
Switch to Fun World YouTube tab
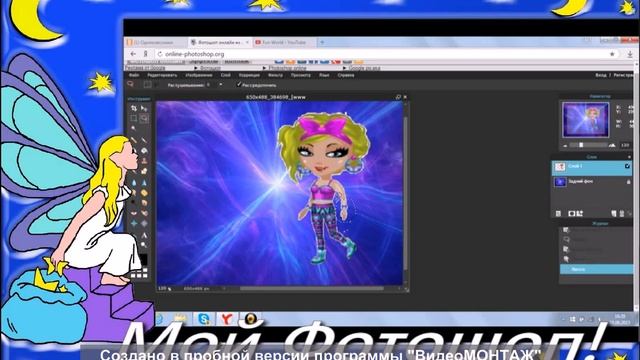click(x=284, y=42)
